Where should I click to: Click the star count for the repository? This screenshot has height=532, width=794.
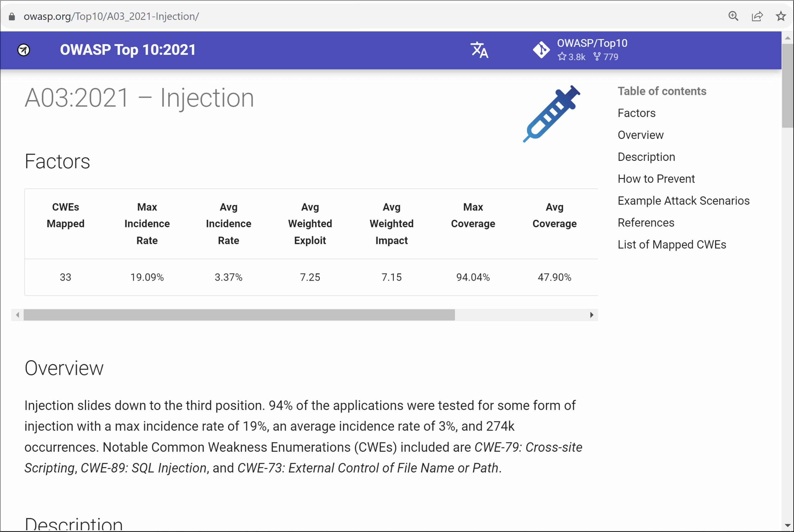[572, 57]
